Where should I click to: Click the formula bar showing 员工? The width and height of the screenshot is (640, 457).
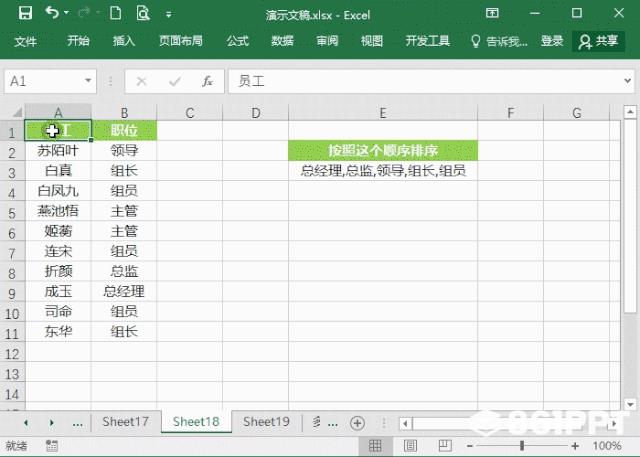click(424, 81)
